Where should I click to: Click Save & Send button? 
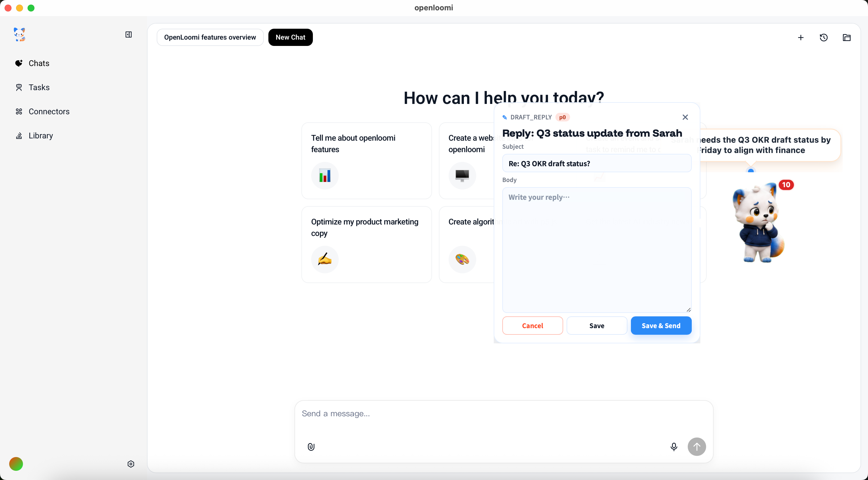[661, 326]
